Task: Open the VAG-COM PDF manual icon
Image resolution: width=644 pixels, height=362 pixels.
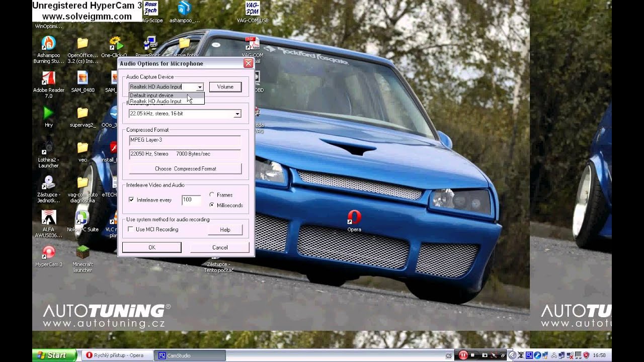Action: (x=252, y=47)
